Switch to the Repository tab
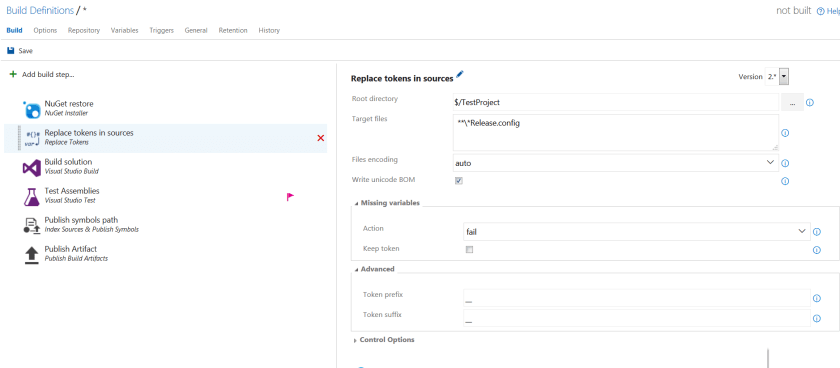 point(84,31)
